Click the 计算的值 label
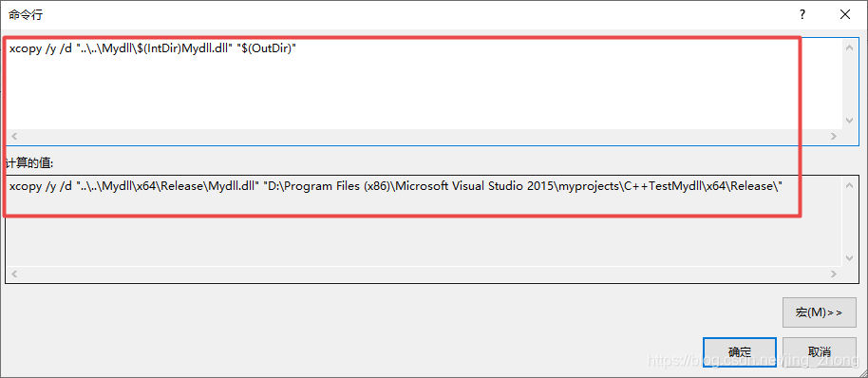The width and height of the screenshot is (868, 378). click(28, 162)
